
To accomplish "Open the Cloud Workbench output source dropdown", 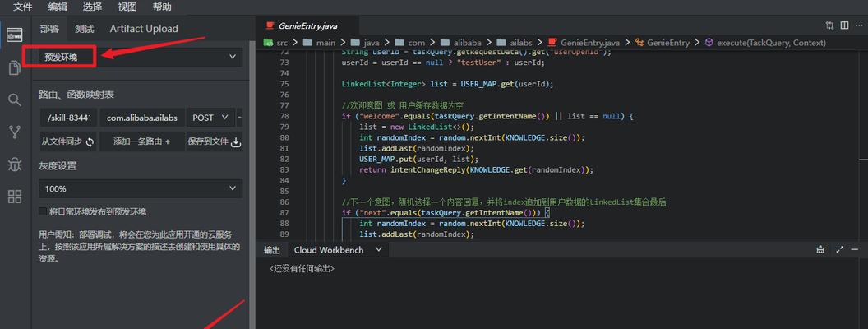I will pos(338,250).
